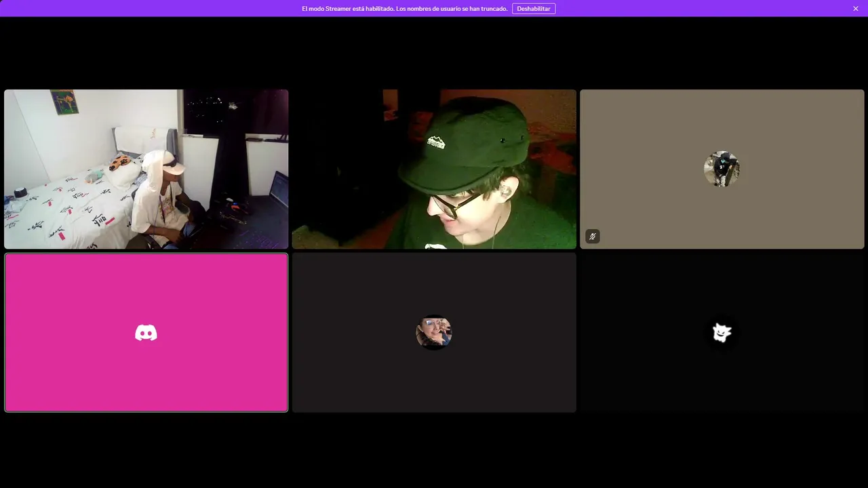Click the Deshabilitar button in the banner
Image resolution: width=868 pixels, height=488 pixels.
point(534,9)
